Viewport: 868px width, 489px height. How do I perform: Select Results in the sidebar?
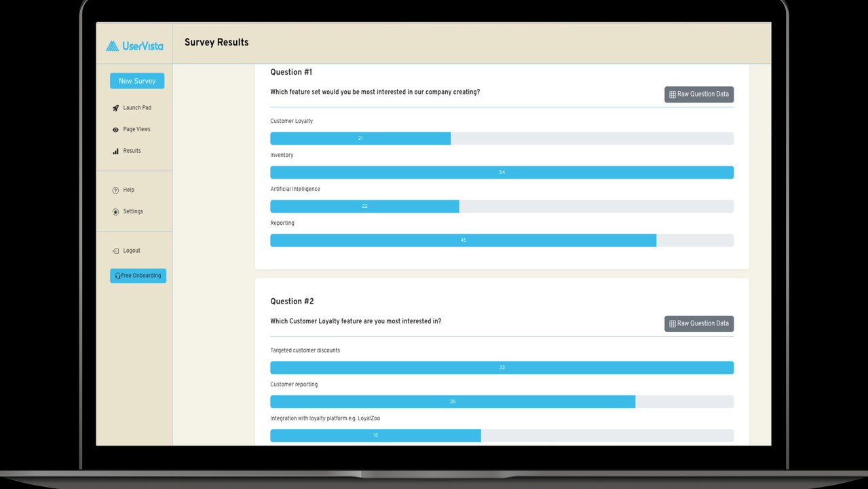(x=132, y=151)
